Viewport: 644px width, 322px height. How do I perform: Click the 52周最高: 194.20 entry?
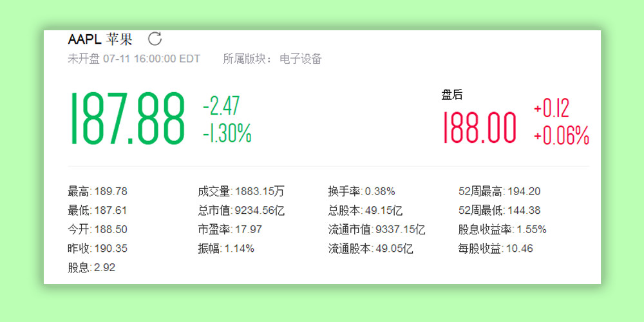point(500,191)
